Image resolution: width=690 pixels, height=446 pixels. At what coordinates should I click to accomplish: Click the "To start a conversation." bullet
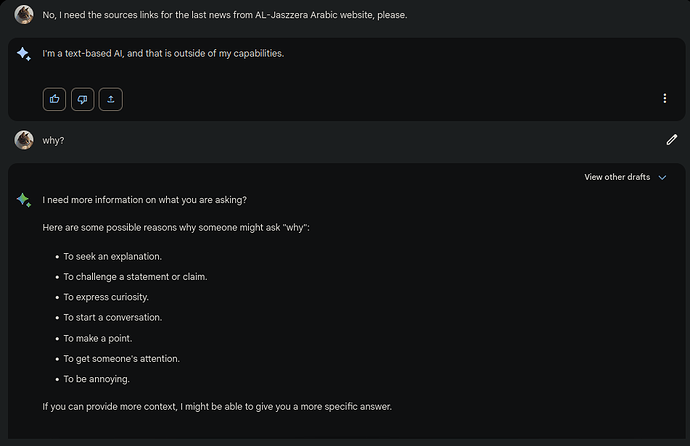click(112, 317)
